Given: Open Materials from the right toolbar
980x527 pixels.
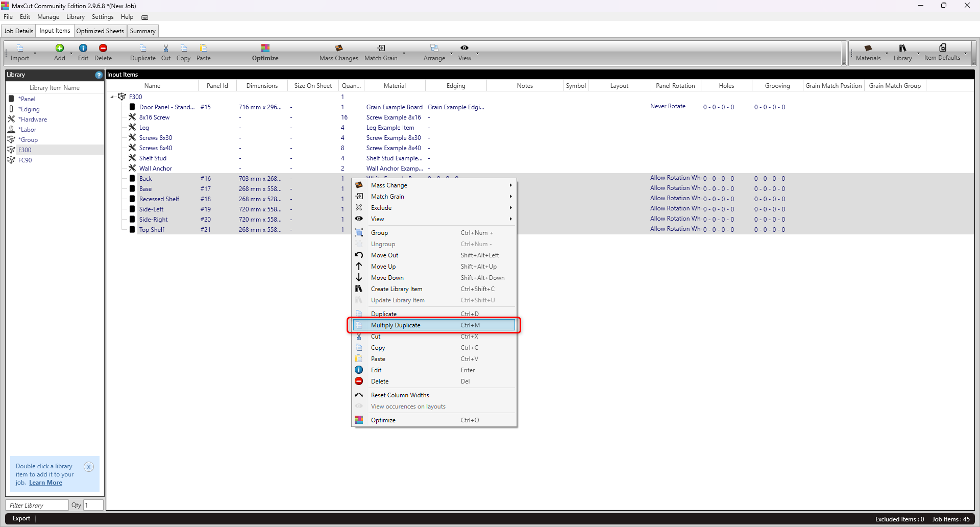Looking at the screenshot, I should 868,53.
